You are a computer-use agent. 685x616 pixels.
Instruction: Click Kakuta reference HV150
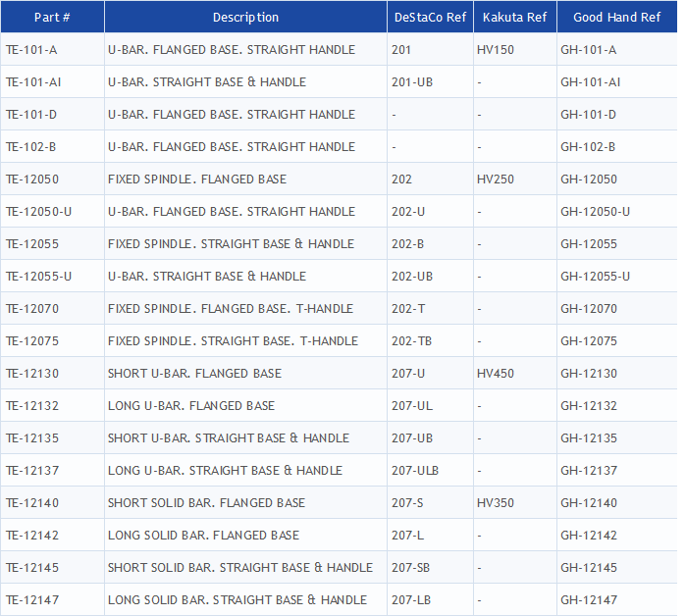[496, 50]
